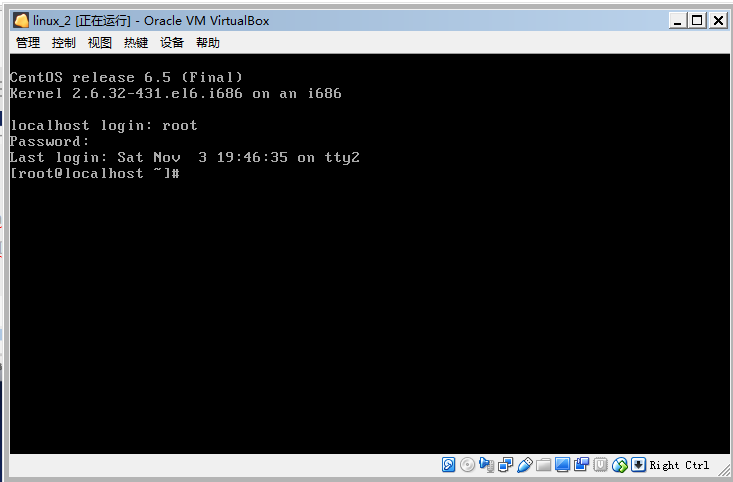Viewport: 733px width, 482px height.
Task: Click the audio status icon
Action: (486, 465)
